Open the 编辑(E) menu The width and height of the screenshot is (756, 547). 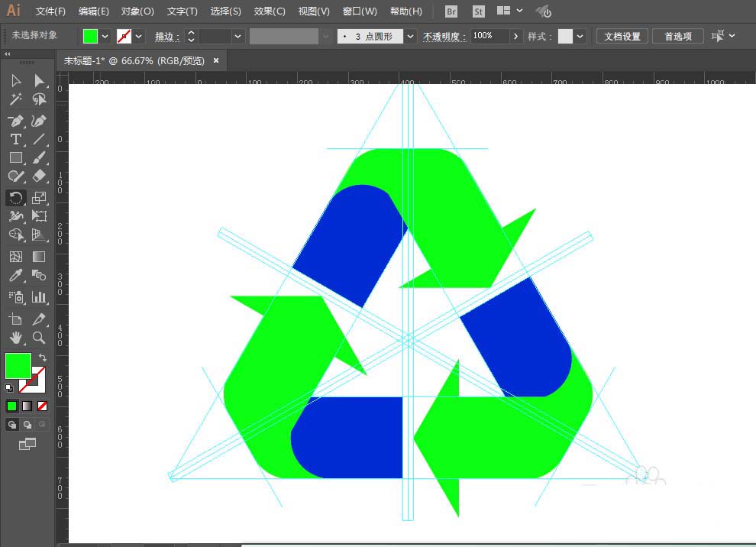coord(93,11)
